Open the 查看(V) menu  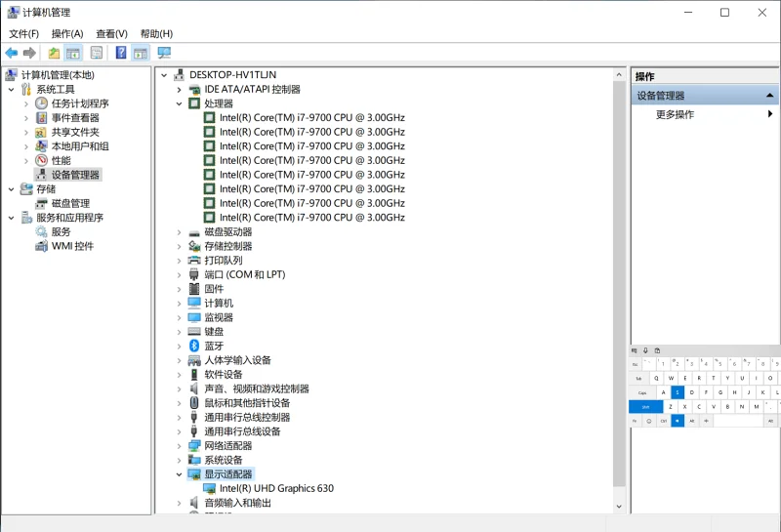coord(111,33)
